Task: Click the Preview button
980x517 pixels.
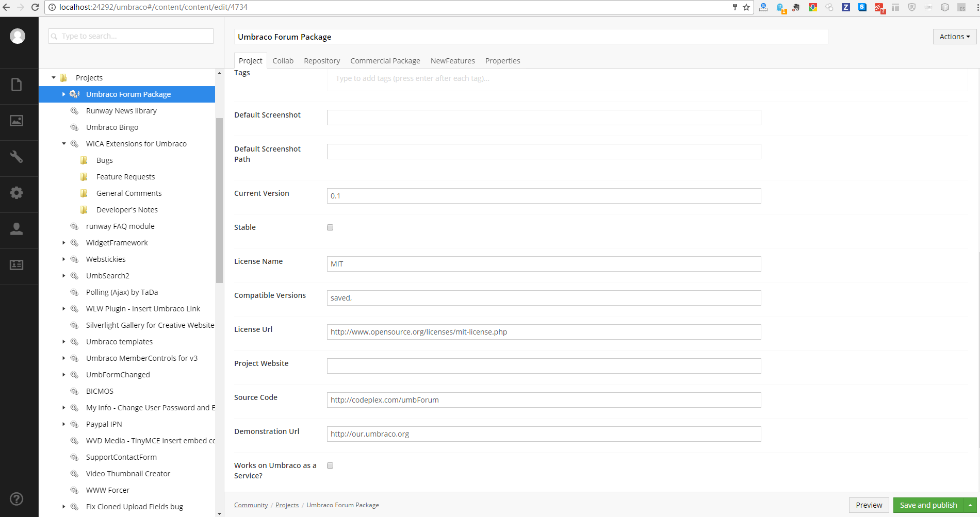Action: click(x=869, y=505)
